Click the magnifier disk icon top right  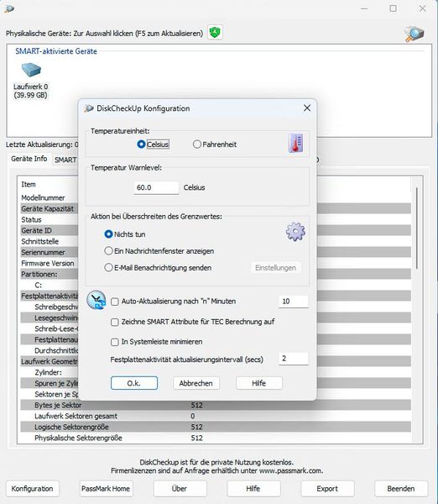[414, 34]
